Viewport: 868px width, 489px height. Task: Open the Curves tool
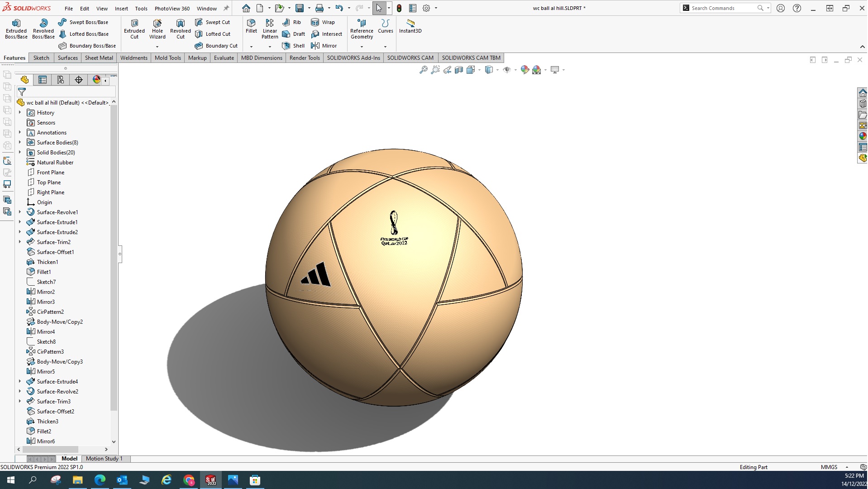point(385,26)
